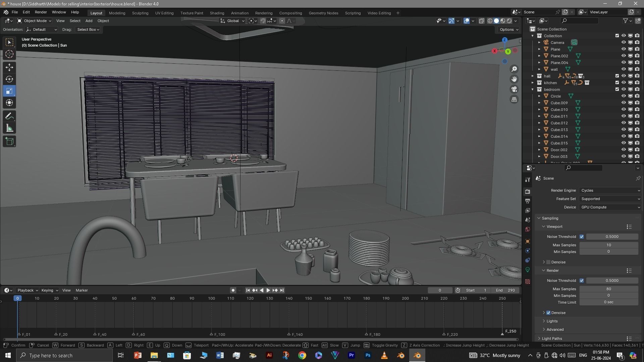Open the Render menu

(x=41, y=12)
